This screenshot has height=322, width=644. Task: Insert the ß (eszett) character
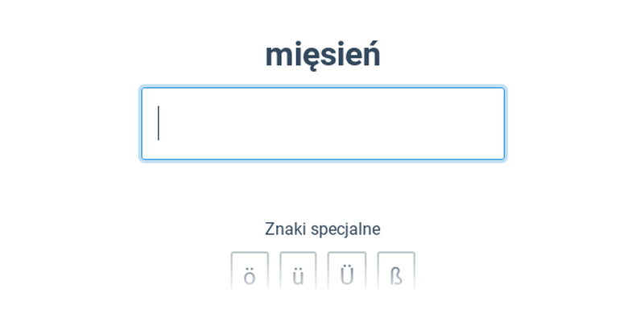[396, 274]
